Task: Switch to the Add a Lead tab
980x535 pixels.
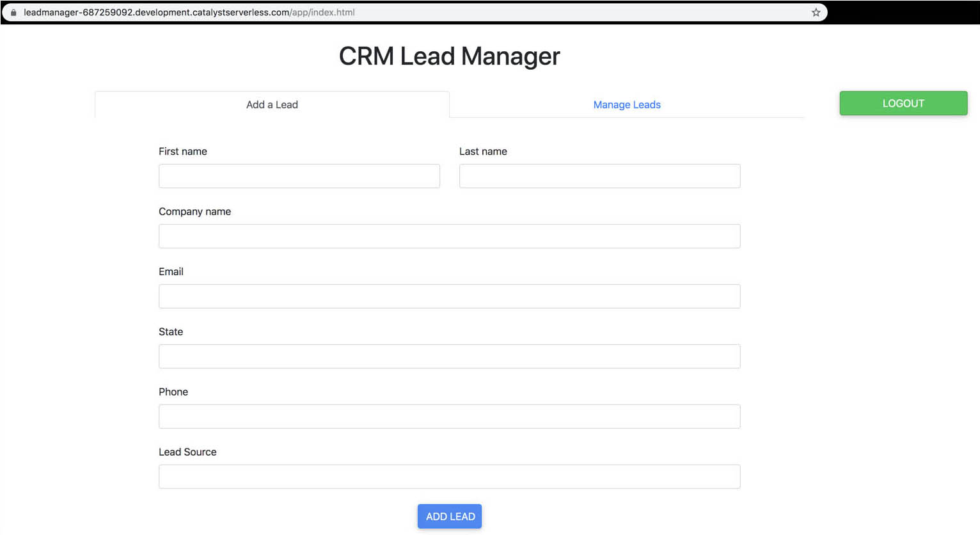Action: point(272,105)
